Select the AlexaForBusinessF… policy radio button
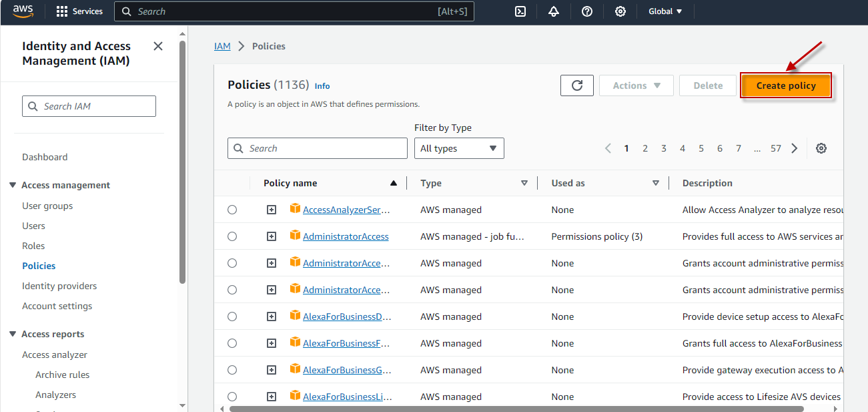 tap(232, 343)
